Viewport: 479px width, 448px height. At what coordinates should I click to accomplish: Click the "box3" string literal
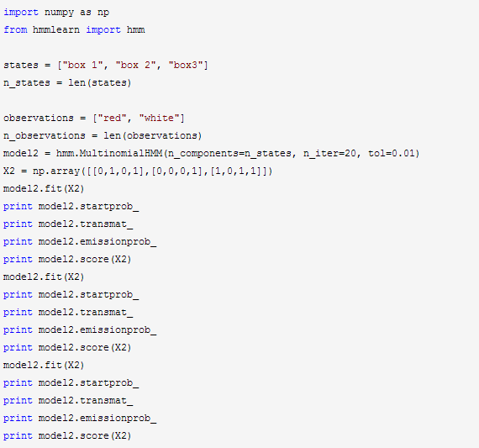click(x=186, y=65)
